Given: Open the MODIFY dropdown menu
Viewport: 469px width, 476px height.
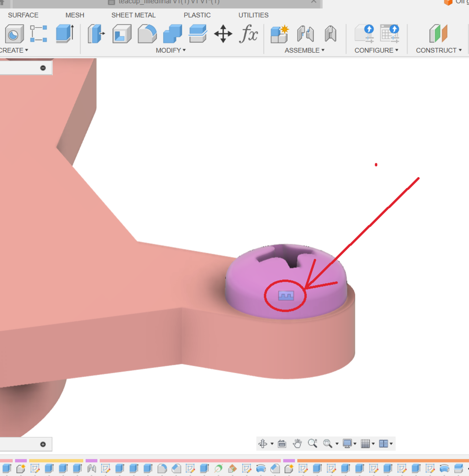Looking at the screenshot, I should pos(170,50).
